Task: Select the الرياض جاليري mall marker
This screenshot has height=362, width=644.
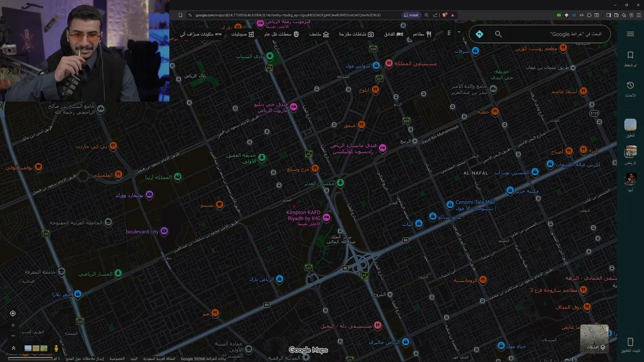Action: point(406,342)
